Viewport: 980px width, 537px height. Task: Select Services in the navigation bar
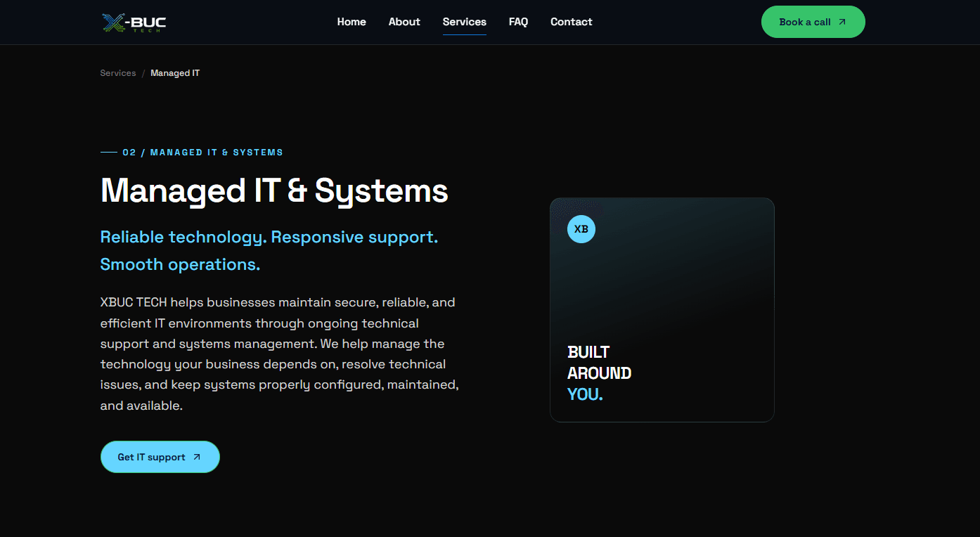[465, 22]
